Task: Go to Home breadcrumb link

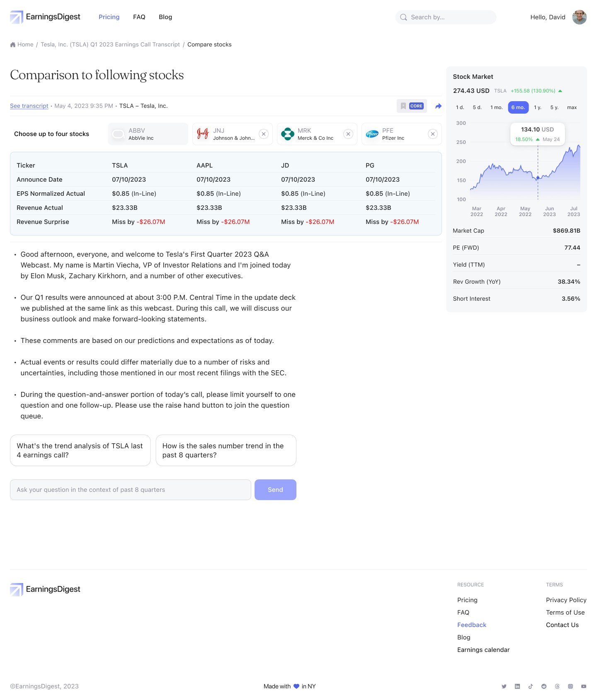Action: pos(25,44)
